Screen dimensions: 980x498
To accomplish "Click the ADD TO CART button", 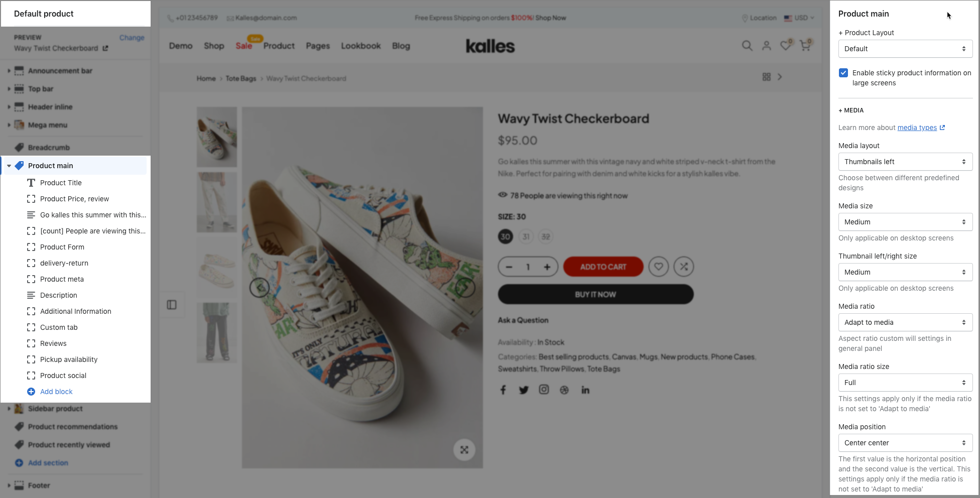I will [603, 267].
